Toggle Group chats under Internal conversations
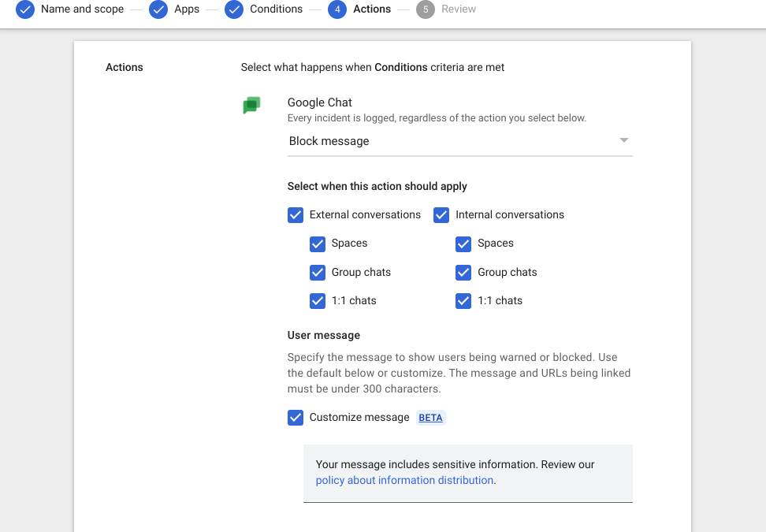The height and width of the screenshot is (532, 766). click(463, 272)
